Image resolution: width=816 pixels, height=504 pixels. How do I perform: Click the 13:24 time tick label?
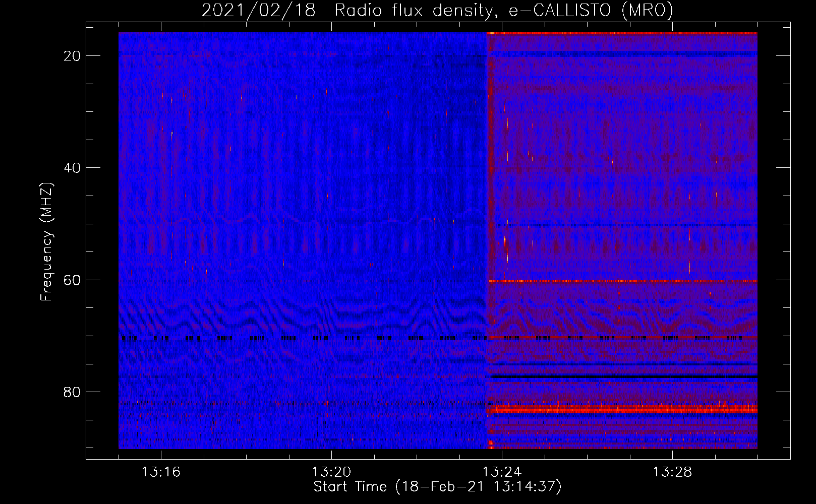502,472
